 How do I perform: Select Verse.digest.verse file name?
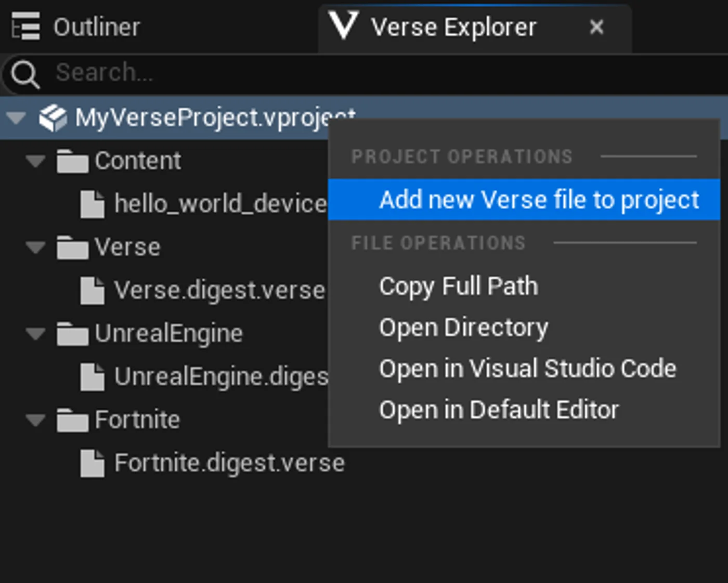click(219, 290)
